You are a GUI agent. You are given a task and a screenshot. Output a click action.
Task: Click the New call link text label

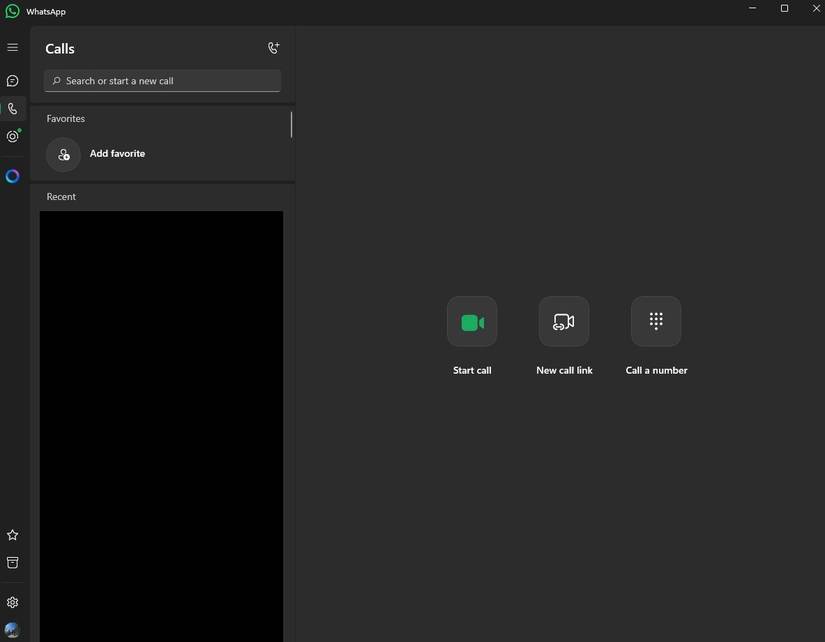tap(564, 370)
